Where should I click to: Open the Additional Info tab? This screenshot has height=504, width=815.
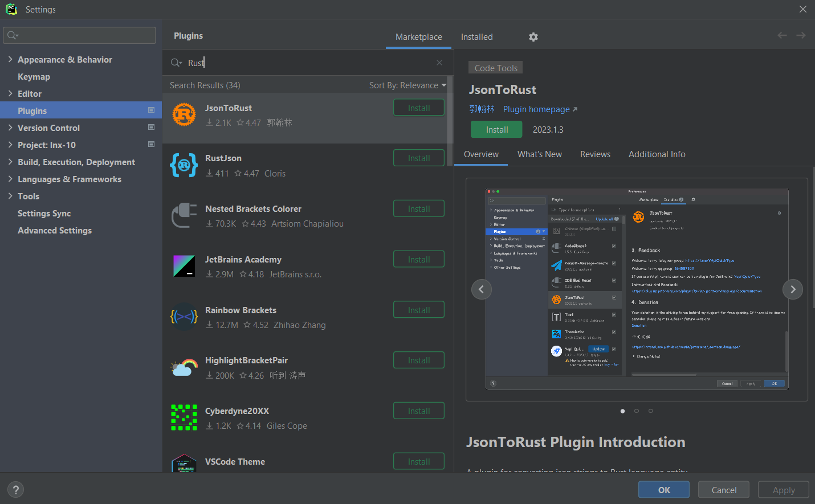point(657,154)
